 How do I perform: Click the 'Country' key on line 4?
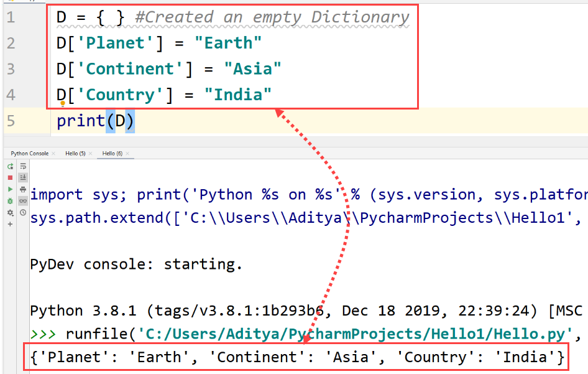coord(121,95)
